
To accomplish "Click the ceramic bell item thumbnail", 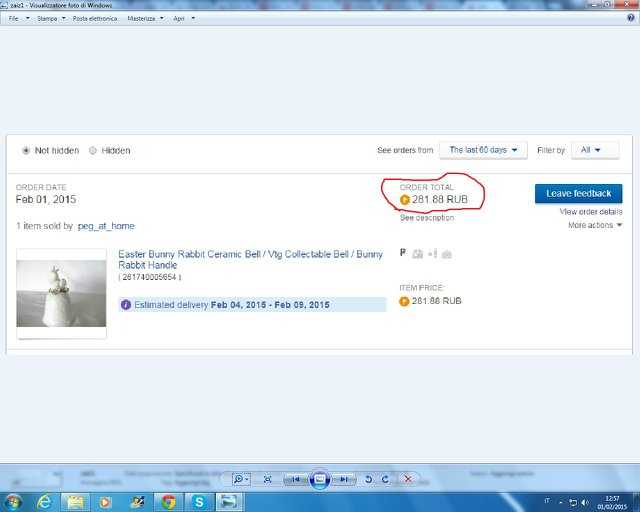I will pos(61,293).
